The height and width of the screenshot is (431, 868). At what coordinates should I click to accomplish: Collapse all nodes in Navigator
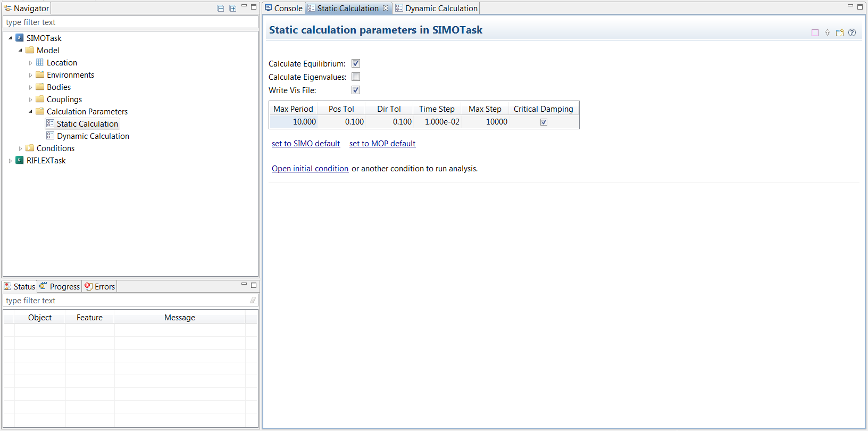click(221, 8)
